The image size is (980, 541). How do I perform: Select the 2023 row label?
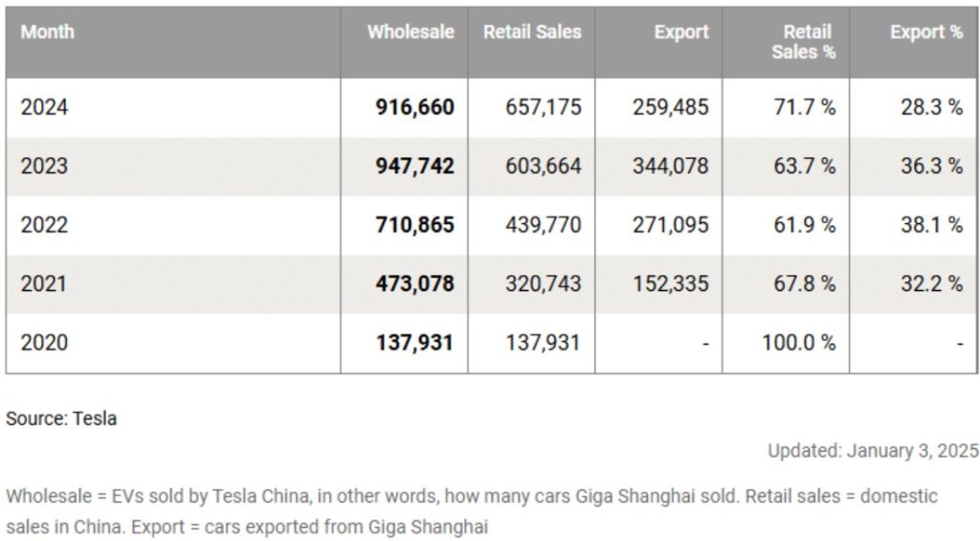tap(44, 166)
